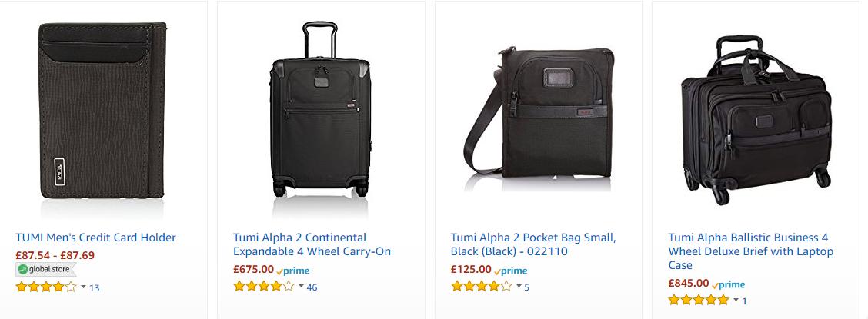Click the star rating of the Continental Carry-On
The height and width of the screenshot is (319, 868).
pyautogui.click(x=263, y=287)
